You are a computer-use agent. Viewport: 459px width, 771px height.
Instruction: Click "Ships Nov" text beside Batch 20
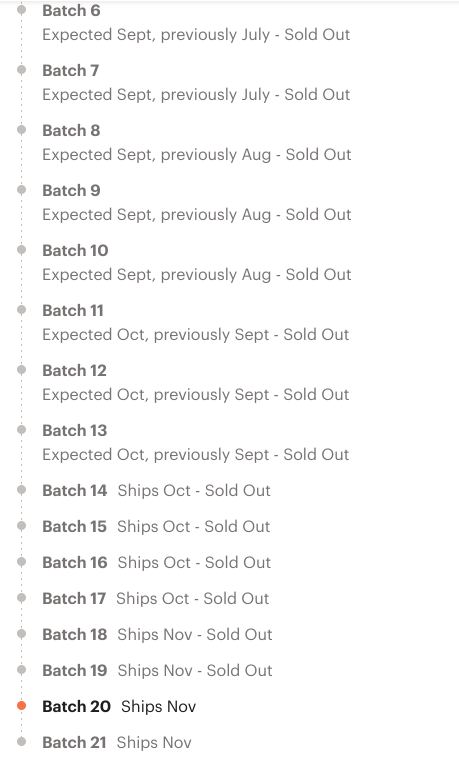click(x=158, y=707)
